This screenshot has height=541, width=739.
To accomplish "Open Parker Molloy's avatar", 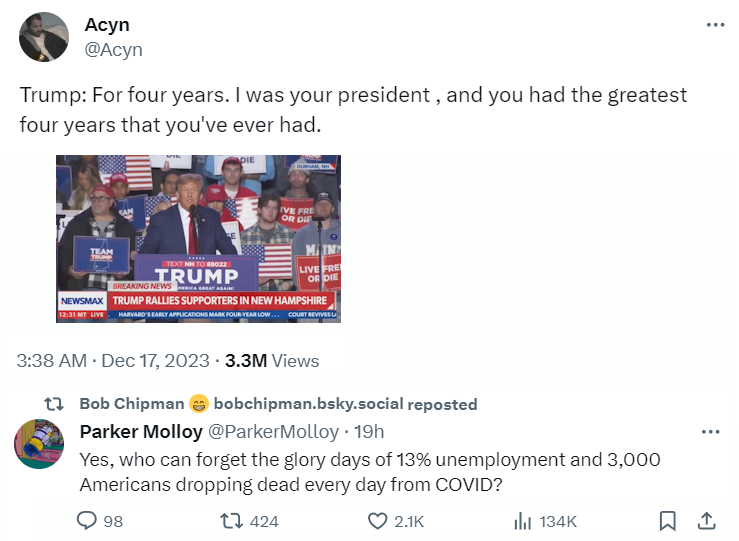I will [40, 445].
